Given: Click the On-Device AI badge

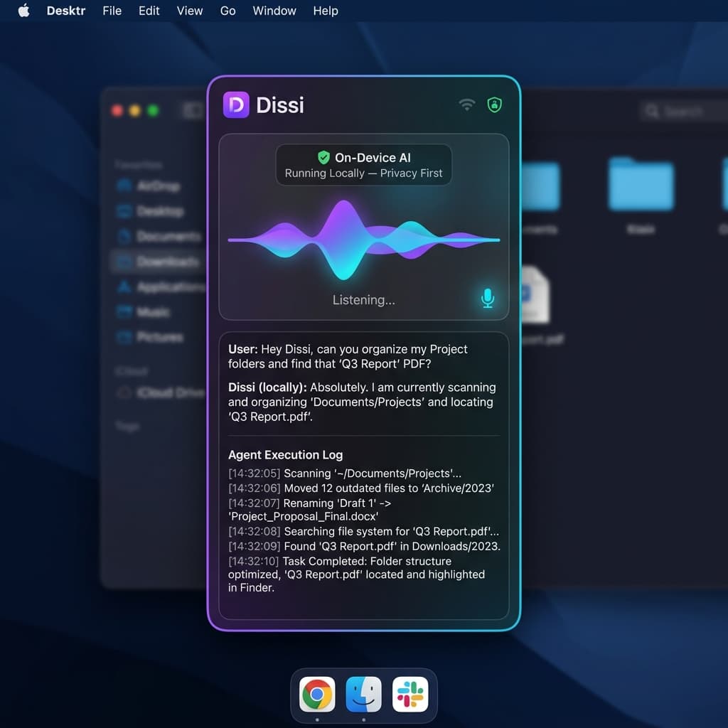Looking at the screenshot, I should [363, 165].
